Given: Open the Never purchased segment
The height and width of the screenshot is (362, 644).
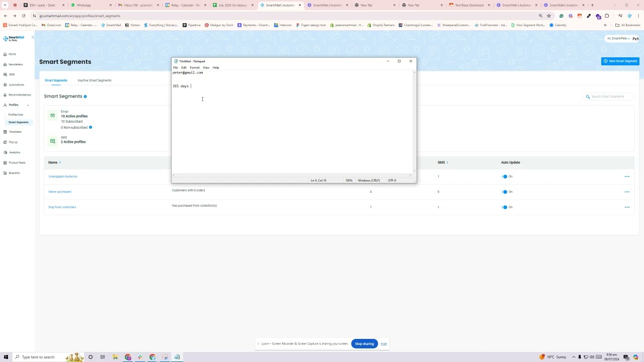Looking at the screenshot, I should click(x=60, y=192).
